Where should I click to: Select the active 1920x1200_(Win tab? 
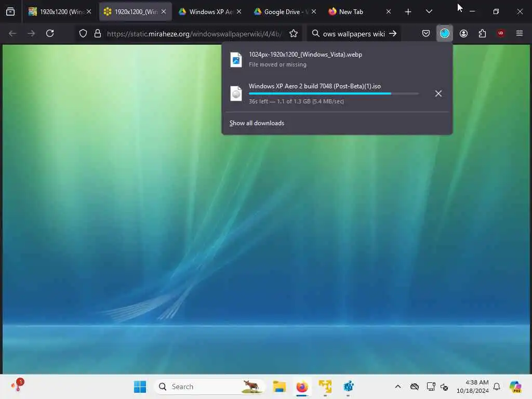[136, 12]
